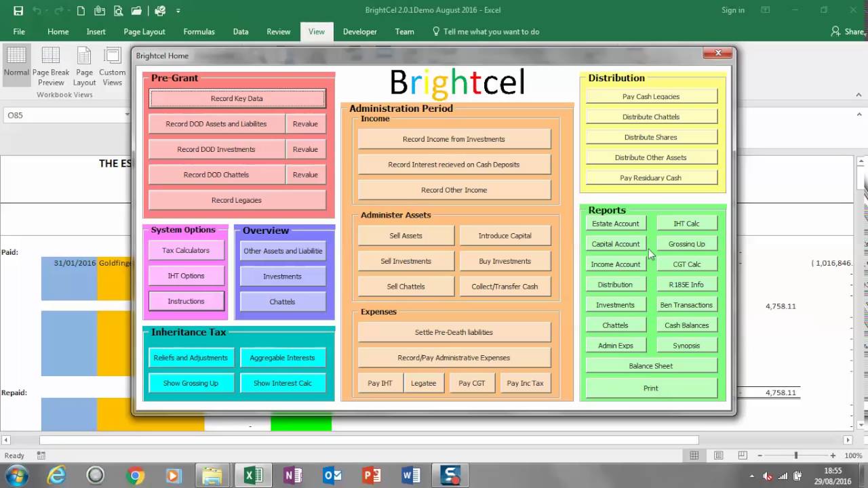Image resolution: width=868 pixels, height=488 pixels.
Task: Open Ribbon Display Options
Action: coord(766,10)
